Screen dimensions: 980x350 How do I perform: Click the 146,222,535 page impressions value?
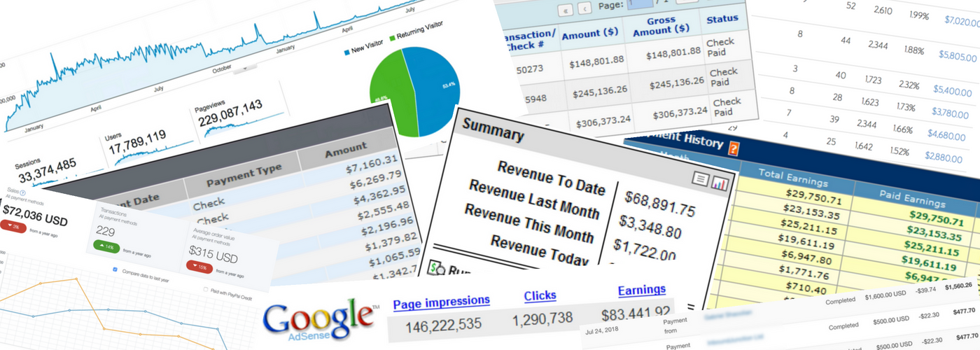(442, 325)
